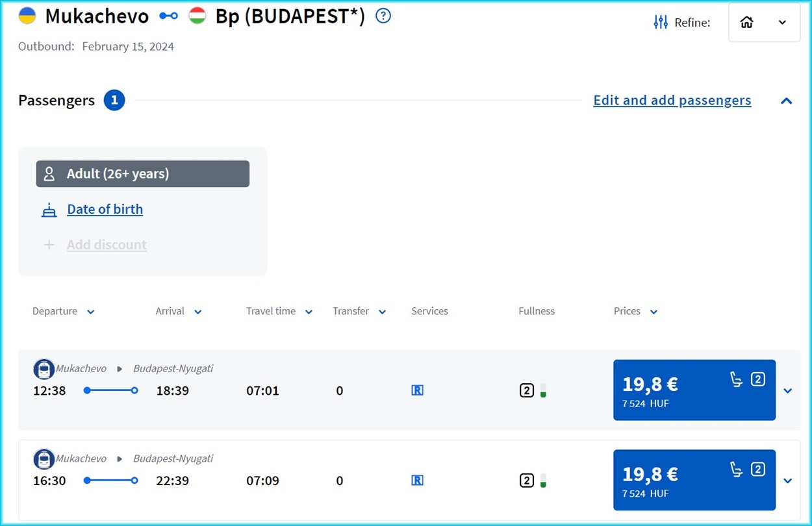The image size is (812, 526).
Task: Click the birthday cake icon beside Date of birth
Action: click(x=49, y=210)
